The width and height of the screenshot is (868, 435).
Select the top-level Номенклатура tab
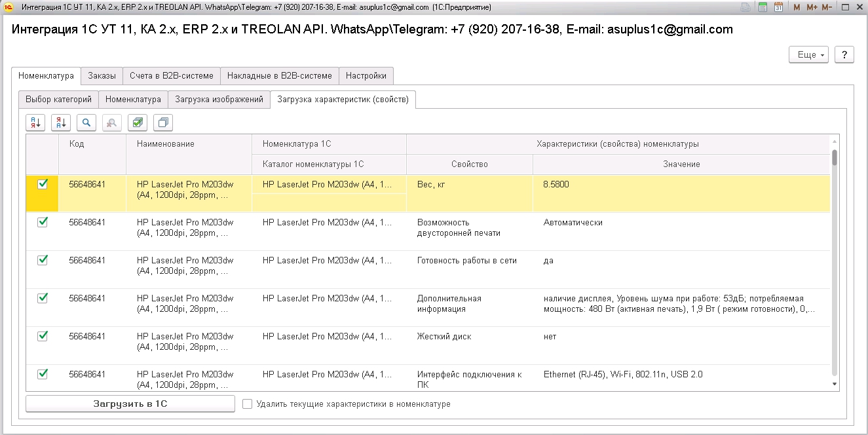[46, 76]
